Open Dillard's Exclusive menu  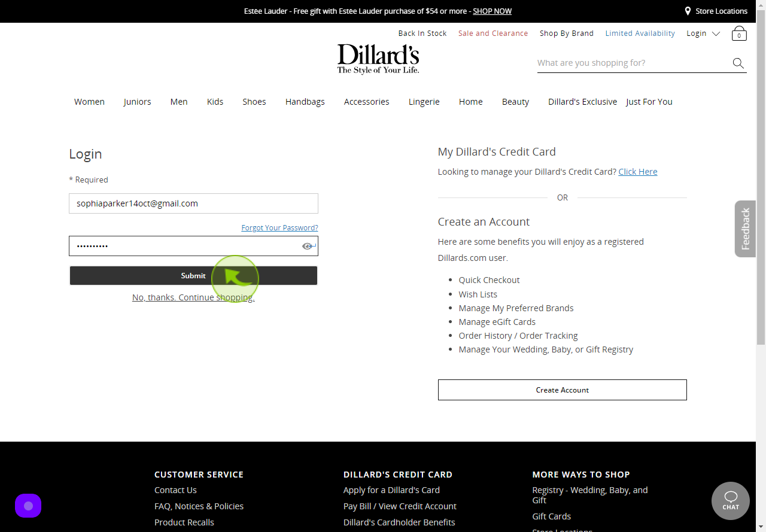pyautogui.click(x=583, y=102)
